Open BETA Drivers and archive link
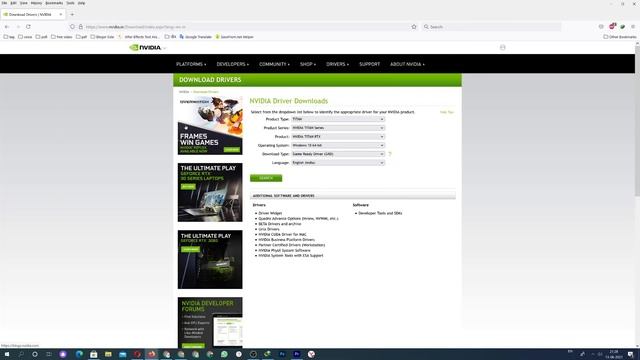This screenshot has height=360, width=640. 280,224
